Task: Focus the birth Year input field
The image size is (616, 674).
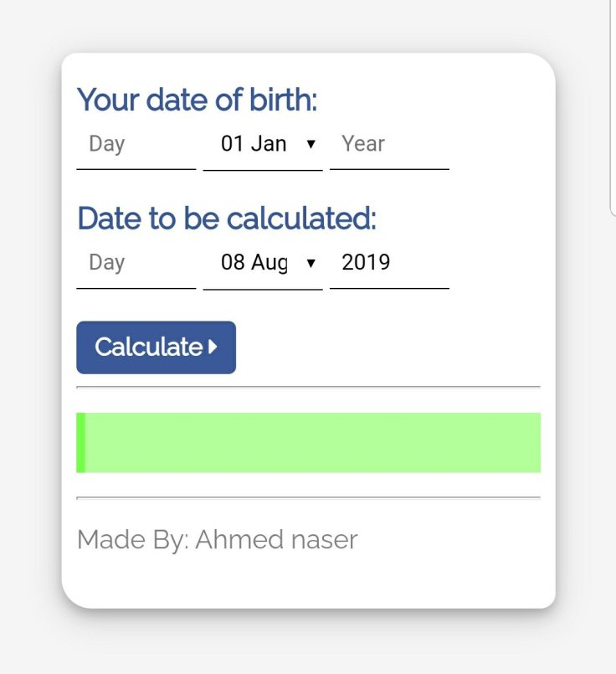Action: [x=389, y=144]
